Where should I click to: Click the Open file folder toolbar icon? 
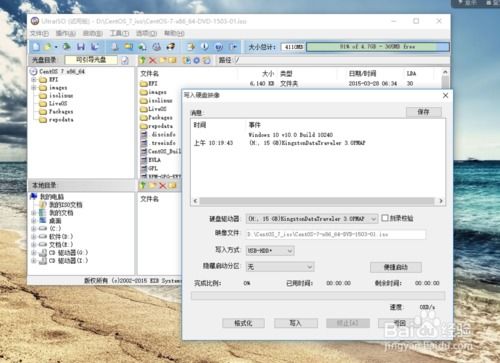pos(47,47)
